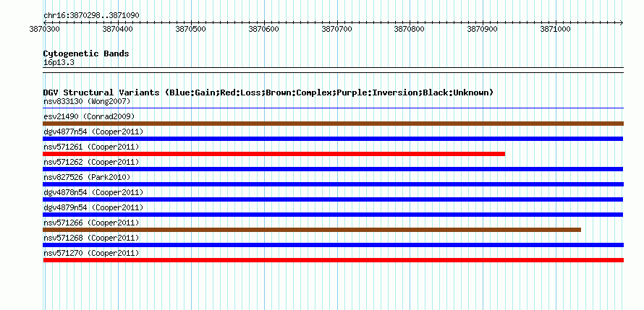This screenshot has height=310, width=644.
Task: Open the dgv4877n54 (Cooper2011) variant label
Action: point(93,132)
